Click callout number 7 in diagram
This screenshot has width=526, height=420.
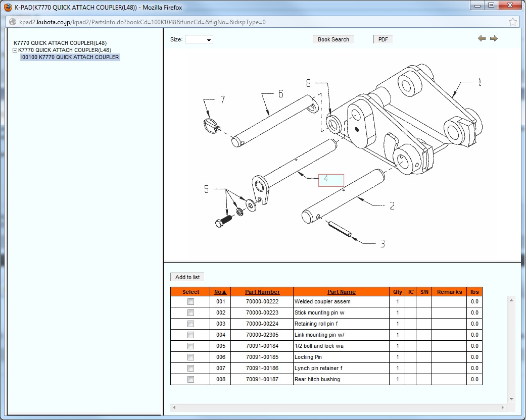click(222, 99)
